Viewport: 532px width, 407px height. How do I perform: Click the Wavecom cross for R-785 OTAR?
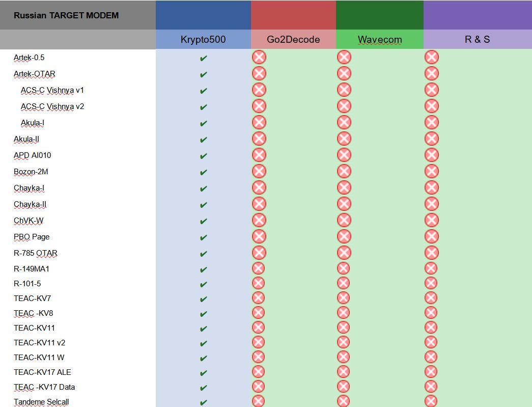[x=344, y=253]
